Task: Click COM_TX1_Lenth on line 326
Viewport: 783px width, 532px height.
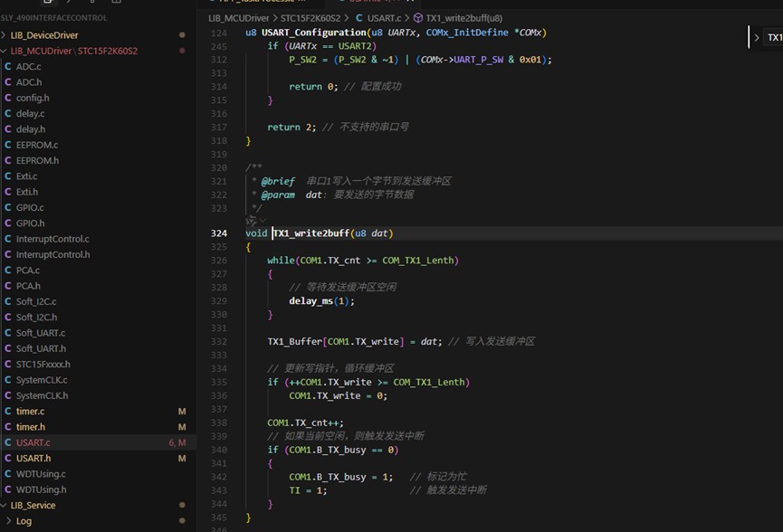Action: click(418, 260)
